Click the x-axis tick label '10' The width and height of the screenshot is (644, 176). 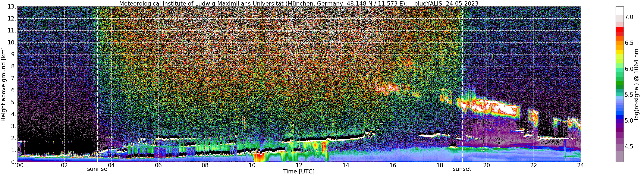click(x=252, y=165)
